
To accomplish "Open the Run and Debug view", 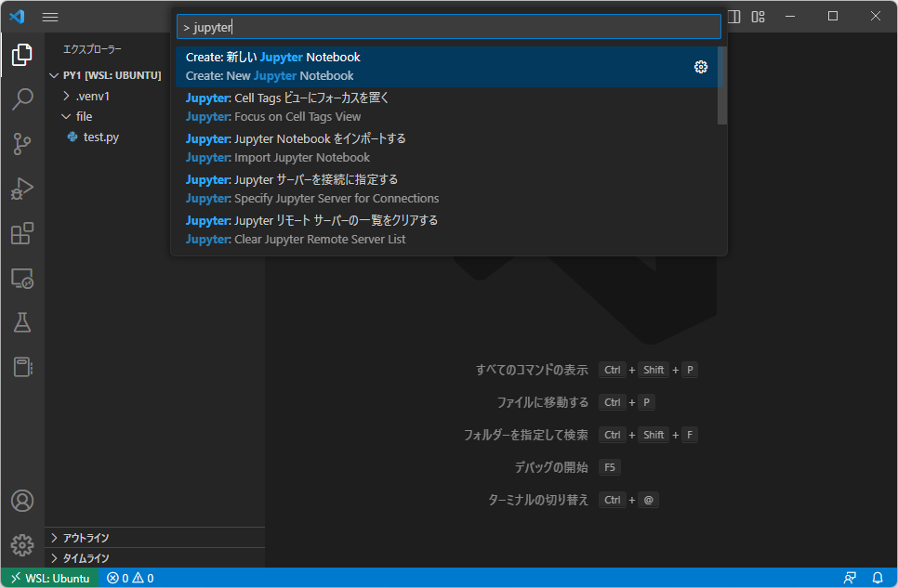I will pos(21,189).
